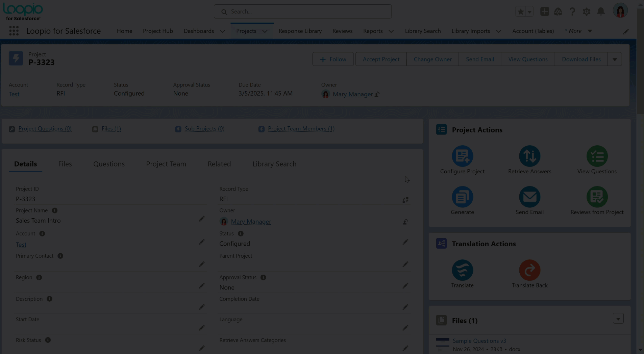Open Project Questions (0) related link
The height and width of the screenshot is (354, 644).
(45, 129)
